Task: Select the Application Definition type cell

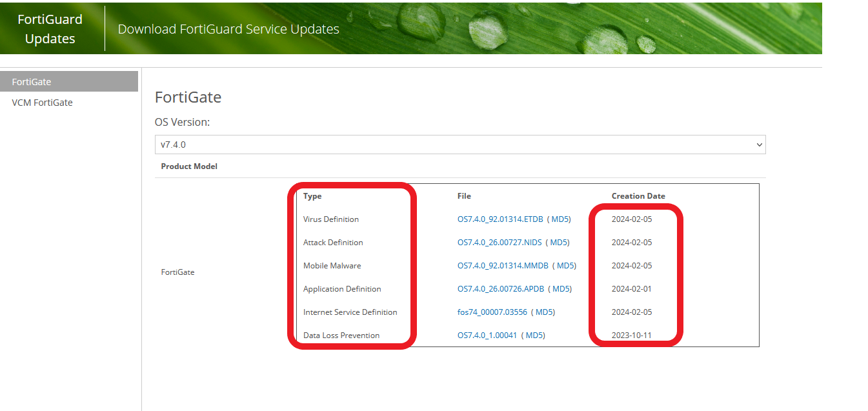Action: click(342, 289)
